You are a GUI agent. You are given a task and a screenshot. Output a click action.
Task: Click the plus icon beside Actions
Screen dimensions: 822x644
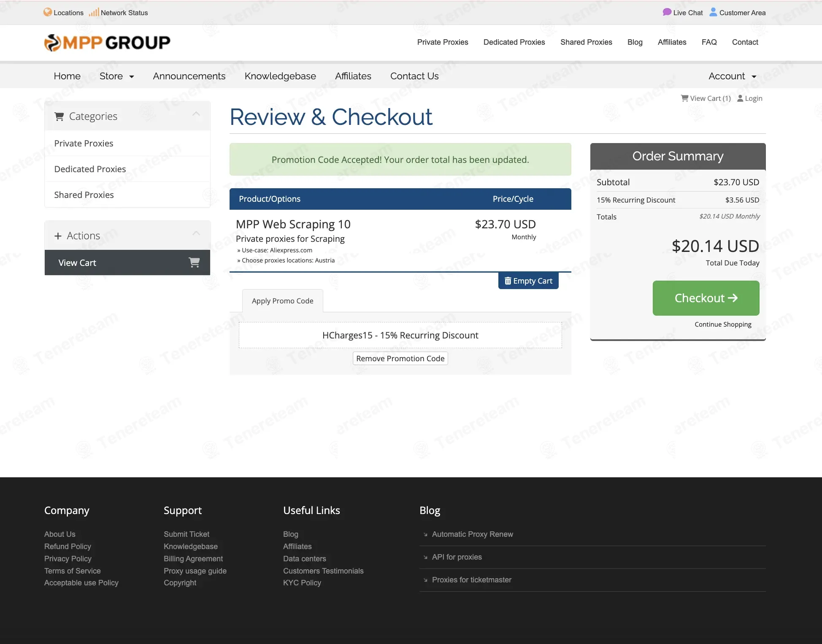coord(58,236)
